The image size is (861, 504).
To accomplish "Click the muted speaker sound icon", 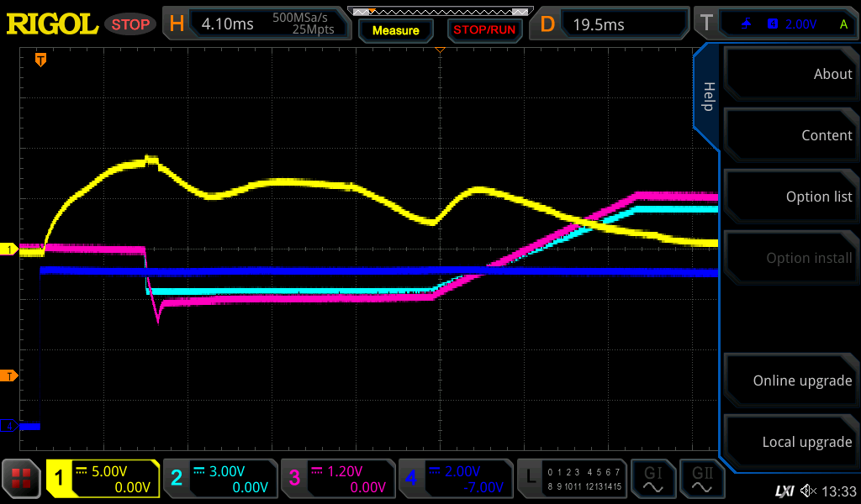I will pyautogui.click(x=809, y=491).
